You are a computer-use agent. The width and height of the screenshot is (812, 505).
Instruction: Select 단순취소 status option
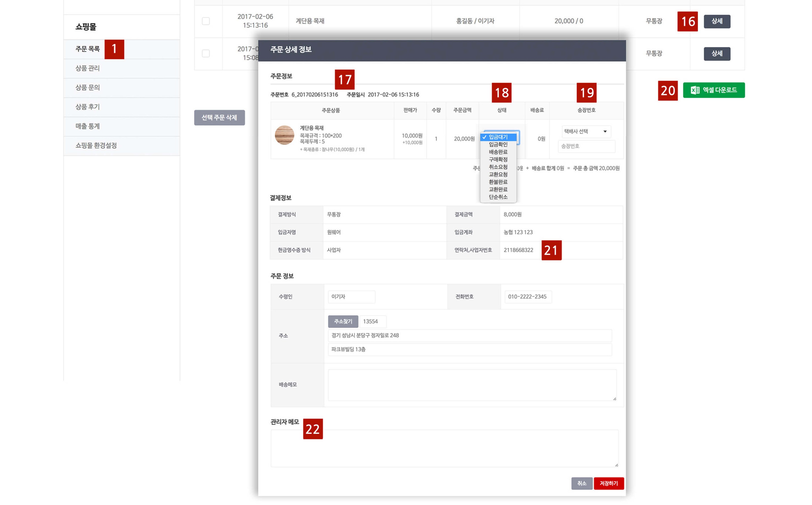[498, 197]
